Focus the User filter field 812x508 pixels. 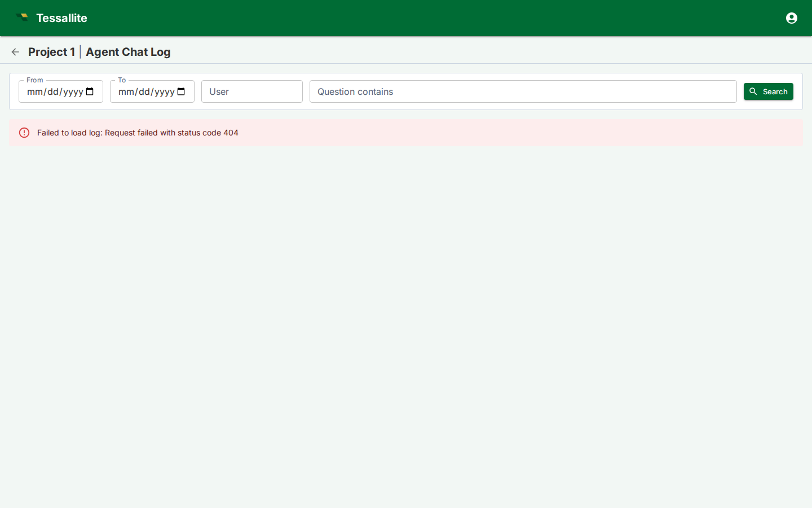pos(252,91)
